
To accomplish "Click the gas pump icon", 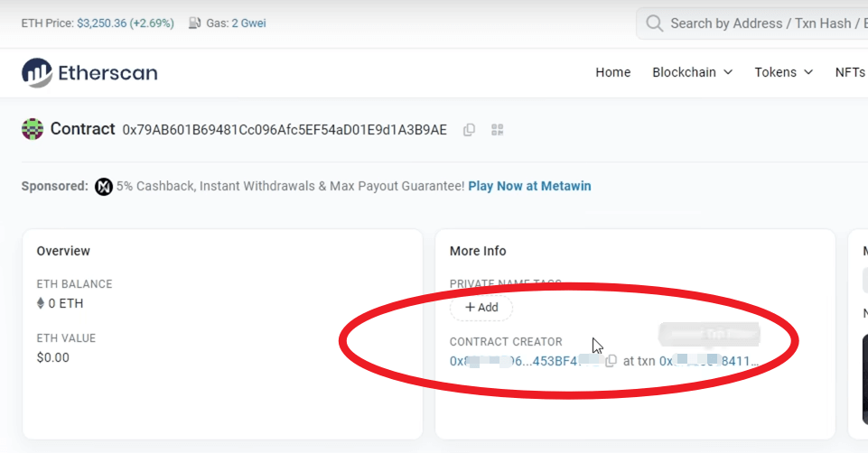I will pyautogui.click(x=194, y=23).
